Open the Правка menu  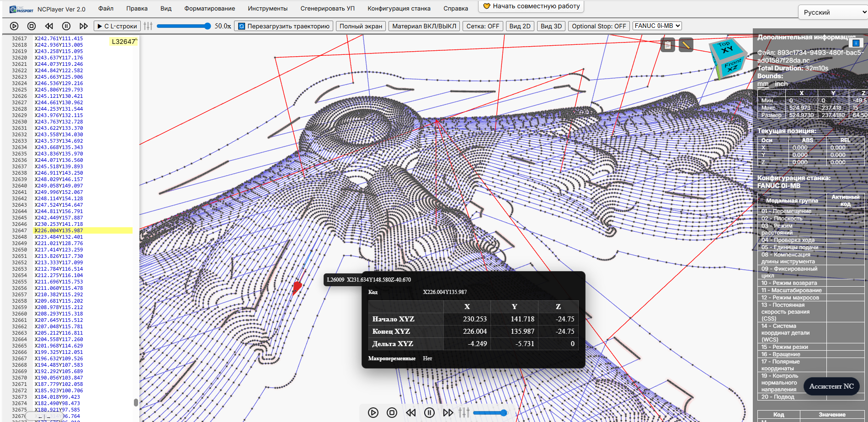point(137,8)
